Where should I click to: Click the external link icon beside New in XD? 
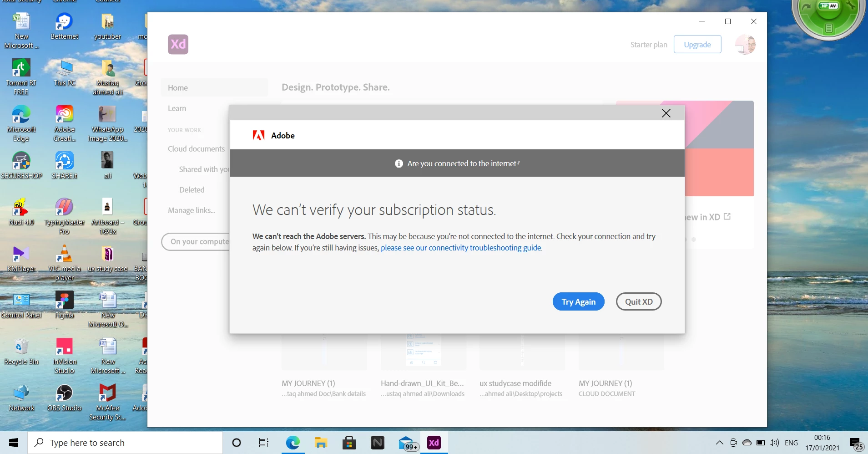727,217
